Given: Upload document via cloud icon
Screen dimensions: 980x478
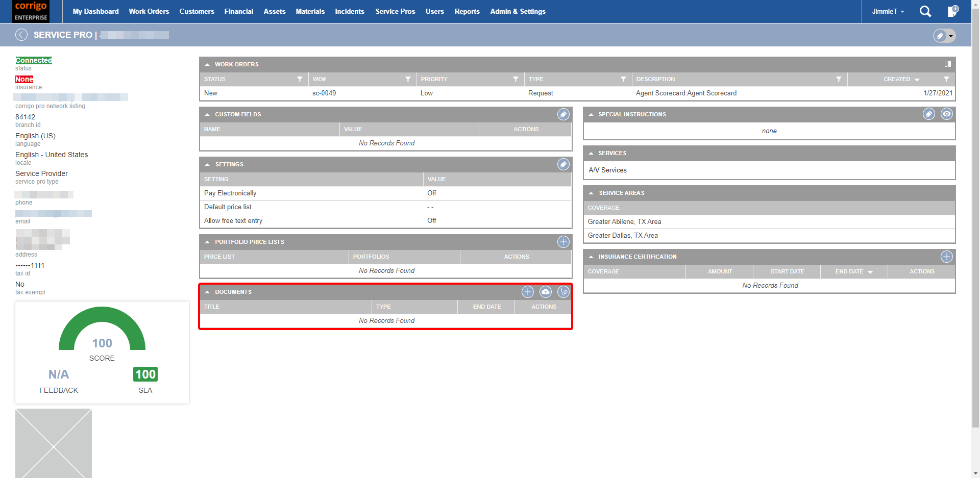Looking at the screenshot, I should tap(546, 292).
